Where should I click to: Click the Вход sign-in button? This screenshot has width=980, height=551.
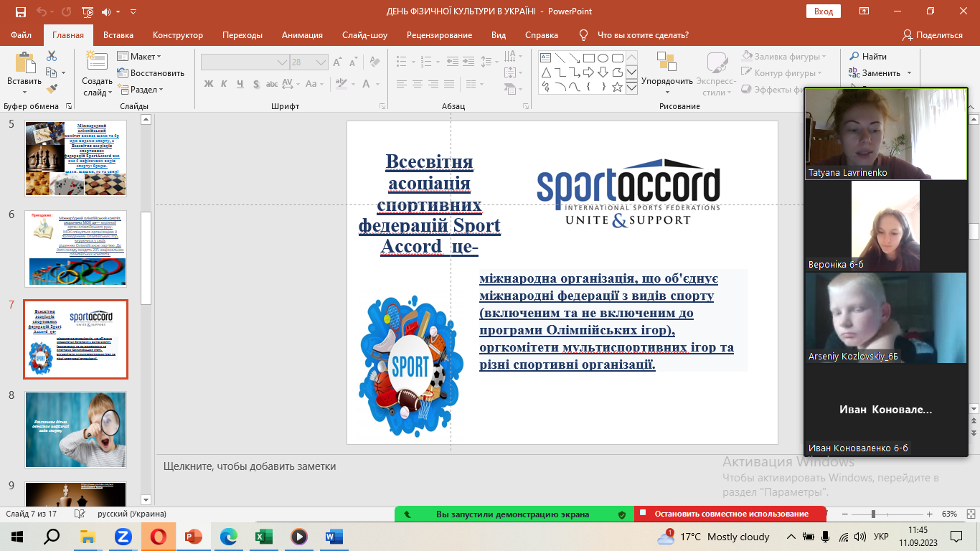tap(824, 11)
